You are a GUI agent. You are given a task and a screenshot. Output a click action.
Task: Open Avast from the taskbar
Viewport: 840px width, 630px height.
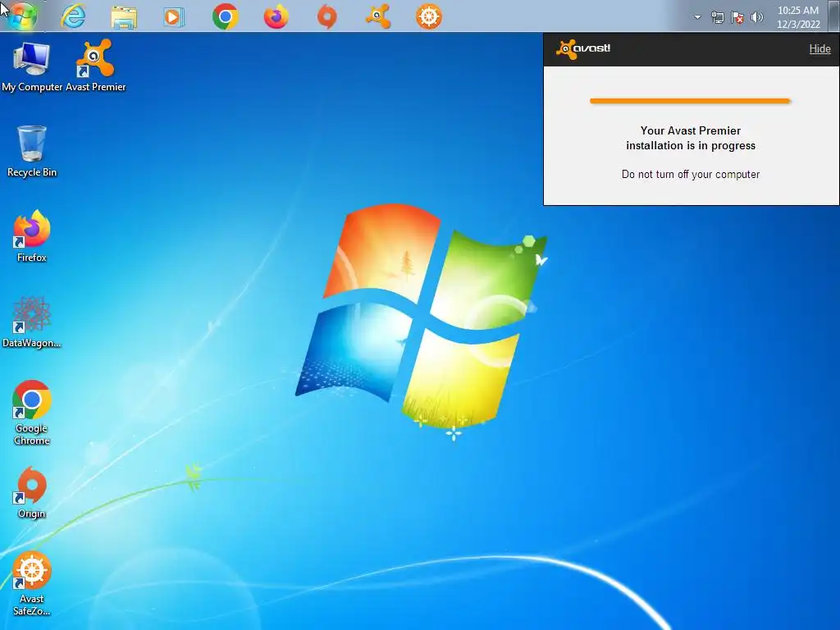[377, 16]
